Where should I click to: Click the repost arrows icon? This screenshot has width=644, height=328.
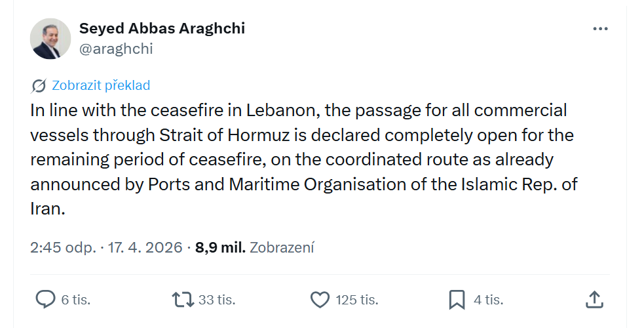tap(182, 300)
